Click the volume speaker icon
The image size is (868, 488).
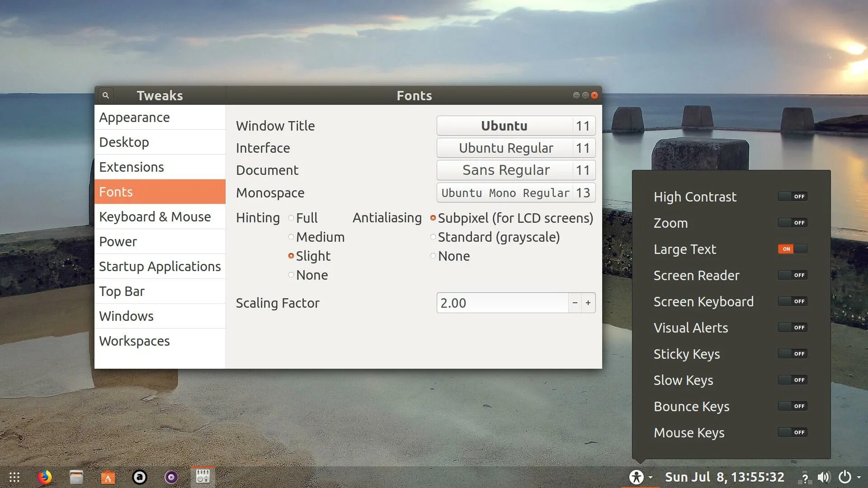tap(824, 477)
